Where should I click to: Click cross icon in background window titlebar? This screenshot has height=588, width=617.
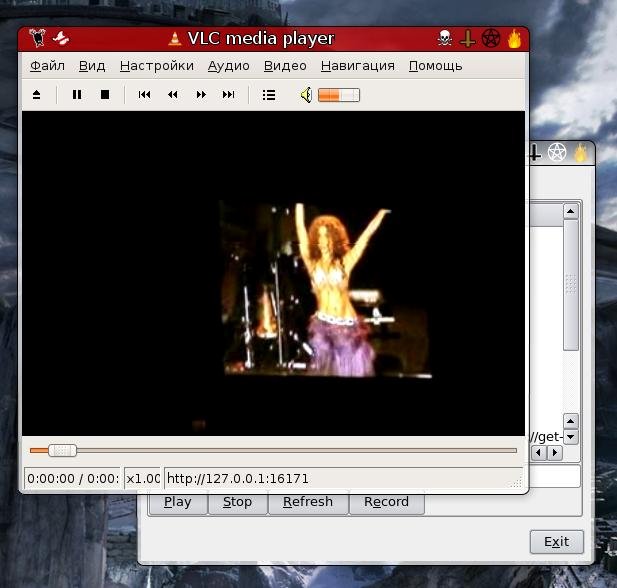[x=534, y=153]
